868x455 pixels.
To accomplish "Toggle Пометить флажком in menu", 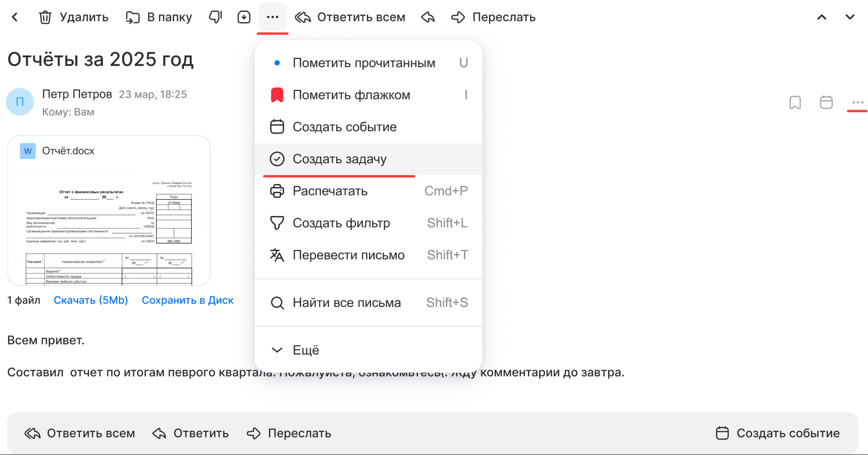I will [351, 95].
